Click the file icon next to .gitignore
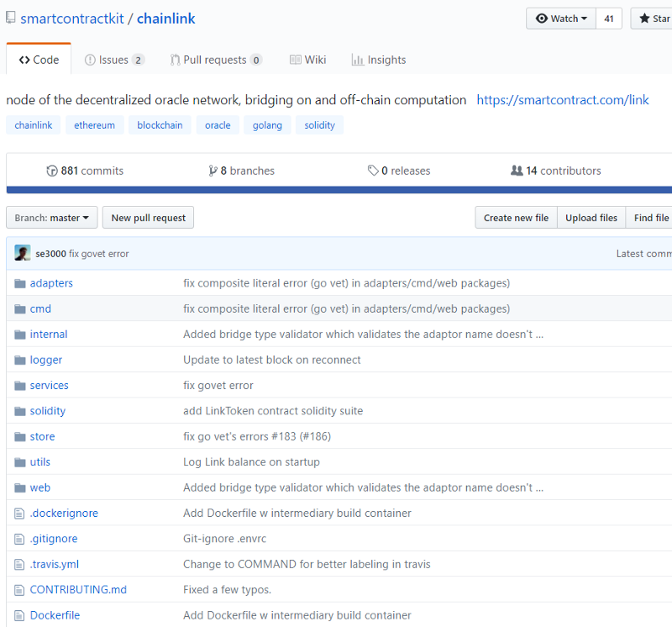Viewport: 672px width, 627px height. pyautogui.click(x=19, y=539)
